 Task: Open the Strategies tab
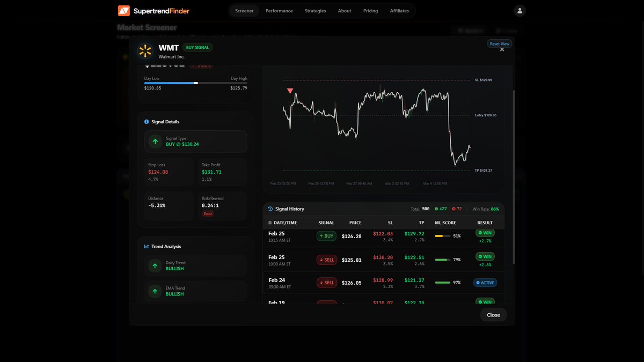pos(315,11)
